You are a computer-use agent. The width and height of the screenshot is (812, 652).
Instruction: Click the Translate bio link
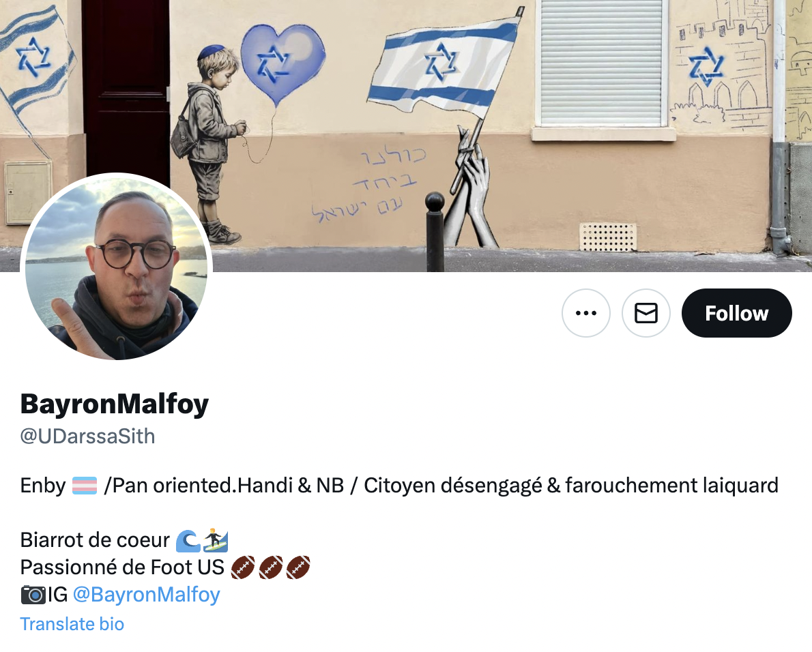pos(72,624)
